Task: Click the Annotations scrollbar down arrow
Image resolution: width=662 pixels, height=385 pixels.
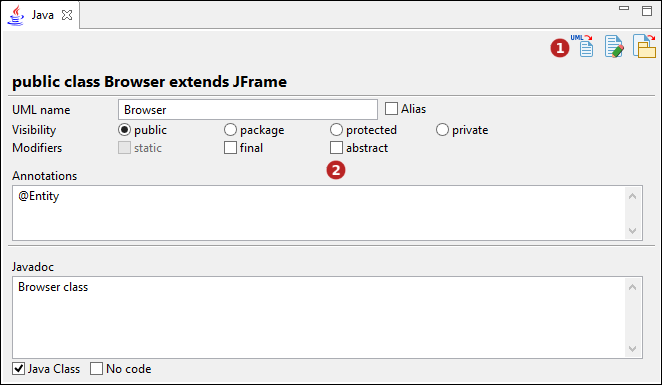Action: (x=632, y=230)
